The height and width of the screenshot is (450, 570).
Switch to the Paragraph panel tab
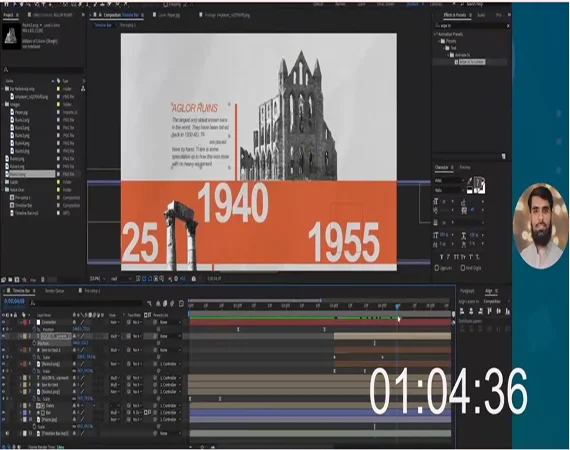tap(467, 291)
